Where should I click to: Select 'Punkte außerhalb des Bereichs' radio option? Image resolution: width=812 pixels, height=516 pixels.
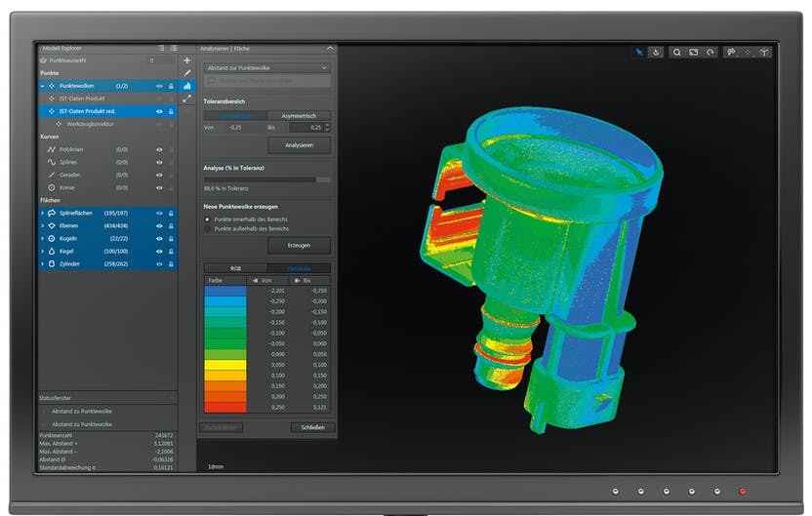click(208, 229)
